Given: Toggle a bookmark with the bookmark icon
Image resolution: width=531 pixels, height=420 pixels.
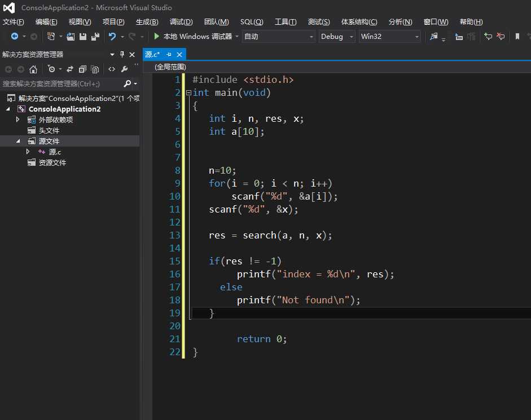Looking at the screenshot, I should 517,36.
